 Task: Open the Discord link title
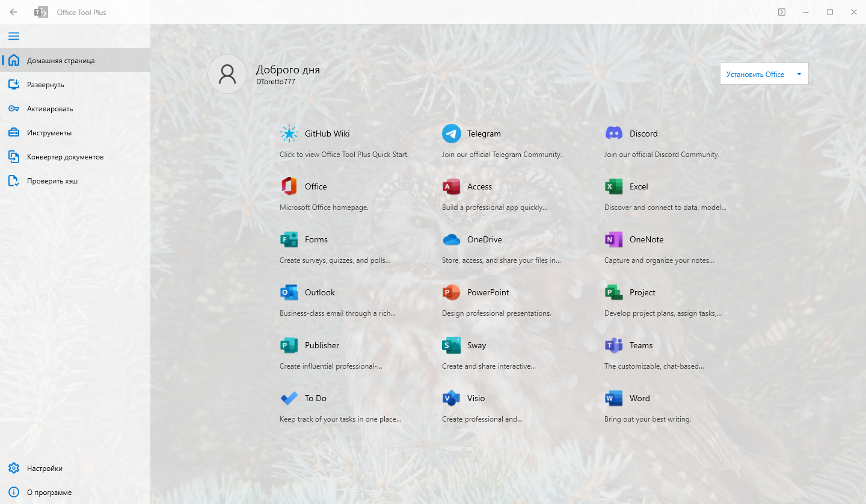pyautogui.click(x=643, y=134)
